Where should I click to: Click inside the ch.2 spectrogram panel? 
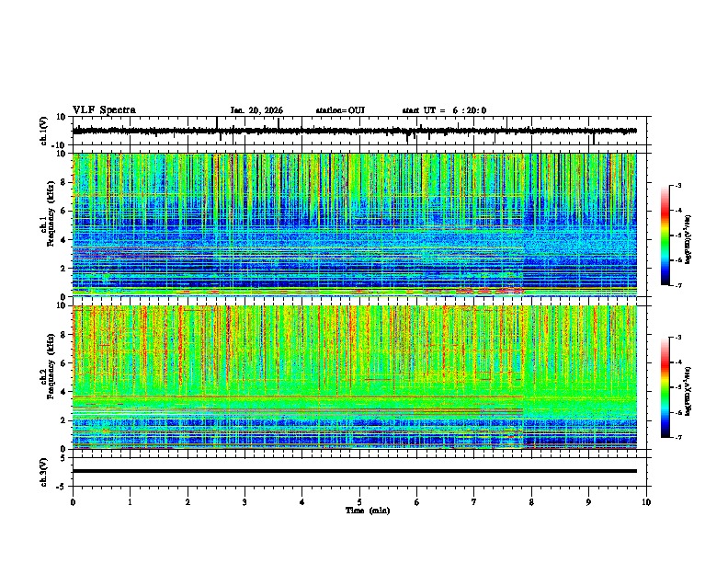coord(354,377)
